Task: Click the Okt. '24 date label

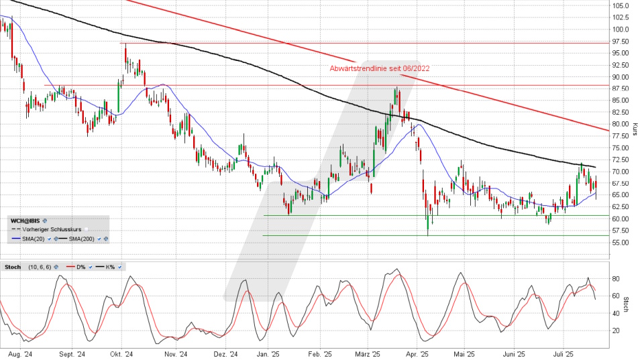Action: (x=121, y=354)
